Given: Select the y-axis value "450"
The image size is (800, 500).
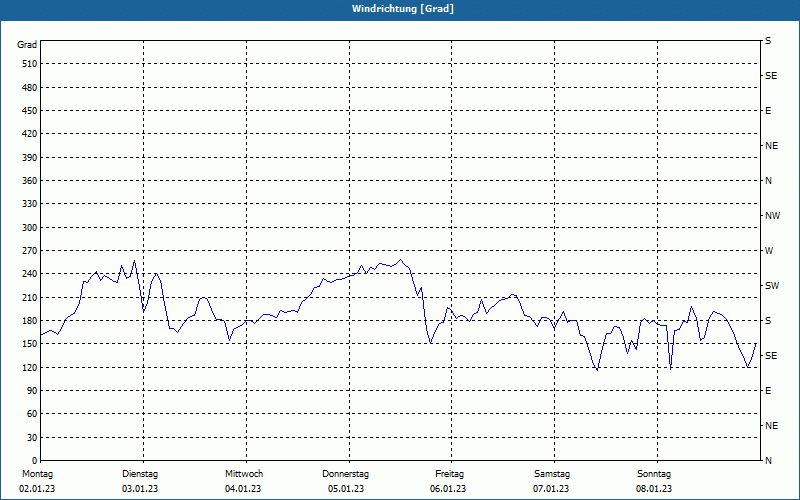Looking at the screenshot, I should [x=30, y=111].
